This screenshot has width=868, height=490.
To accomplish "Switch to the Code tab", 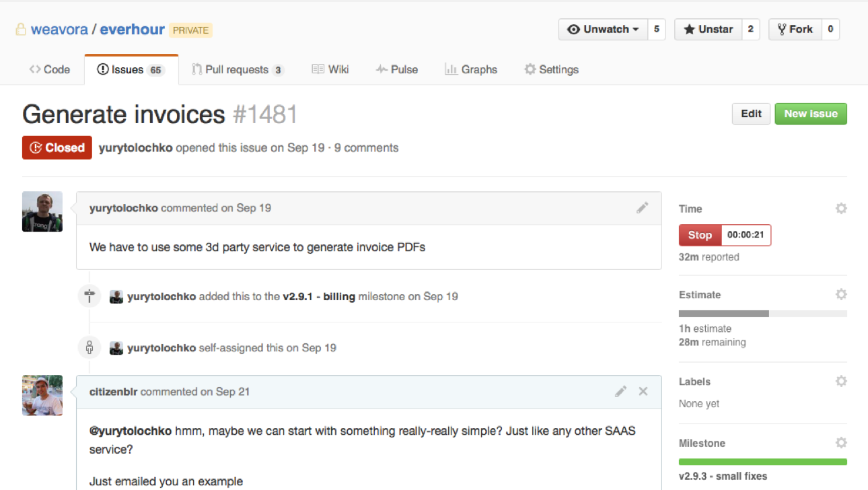I will [50, 69].
